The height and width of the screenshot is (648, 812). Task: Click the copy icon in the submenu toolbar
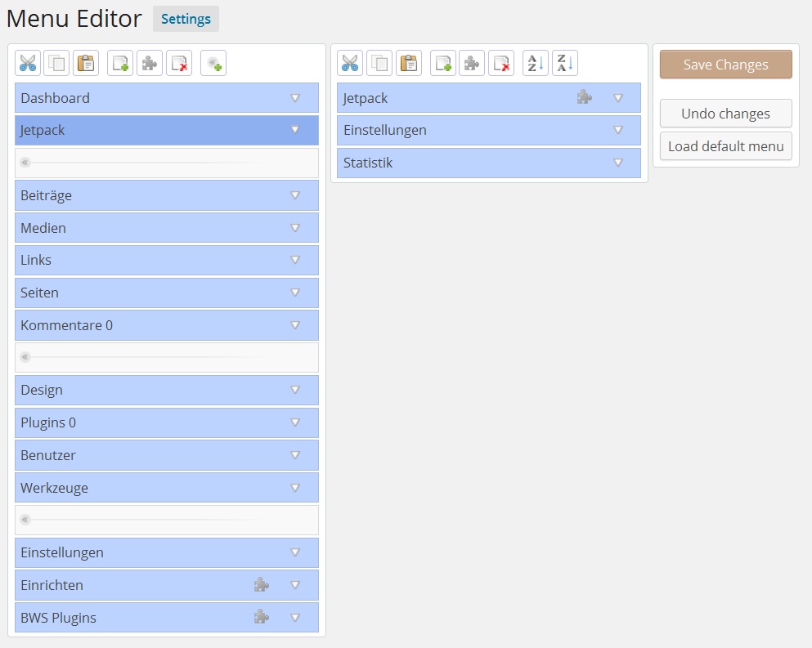click(x=379, y=63)
